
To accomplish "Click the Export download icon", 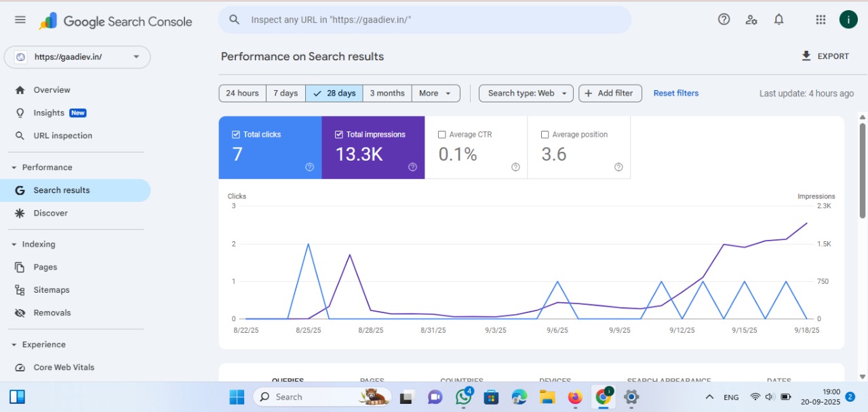I will [806, 56].
